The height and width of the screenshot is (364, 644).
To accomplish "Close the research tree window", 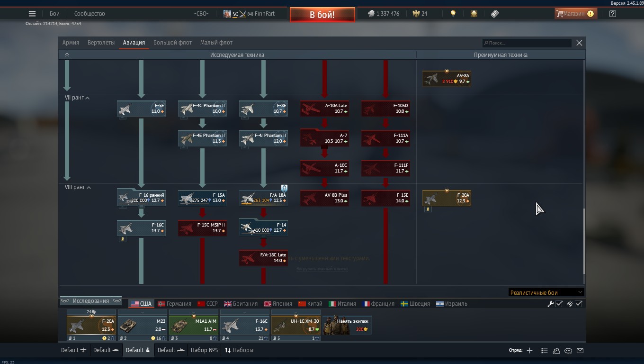I will [579, 43].
